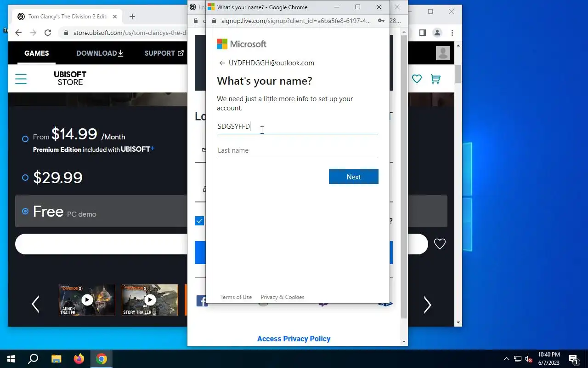Select the $29.99 purchase option
This screenshot has height=368, width=588.
(x=25, y=178)
